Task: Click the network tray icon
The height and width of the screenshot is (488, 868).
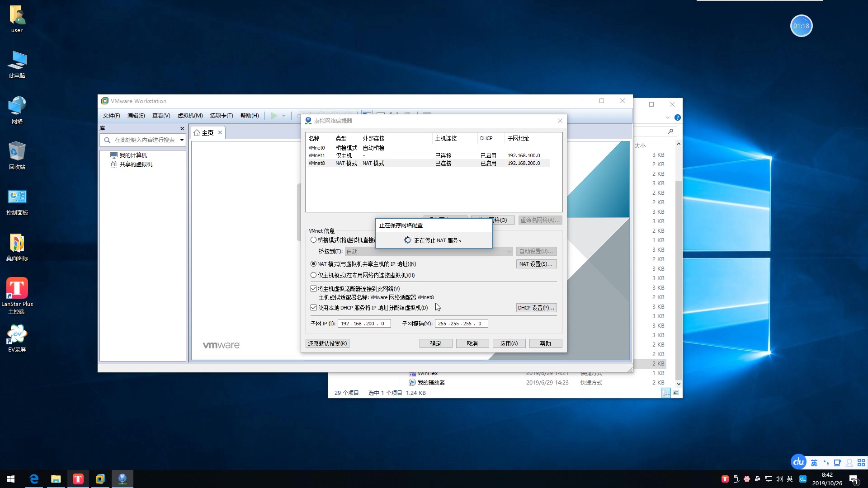Action: pos(769,479)
